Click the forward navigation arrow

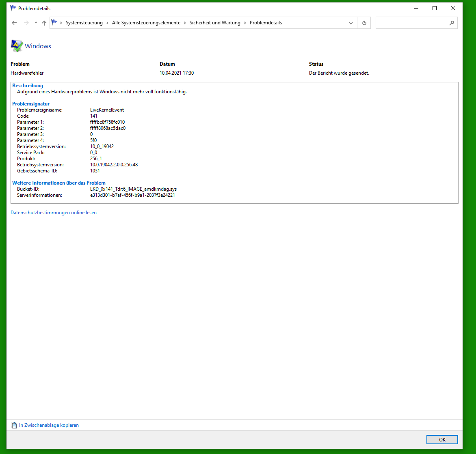26,23
